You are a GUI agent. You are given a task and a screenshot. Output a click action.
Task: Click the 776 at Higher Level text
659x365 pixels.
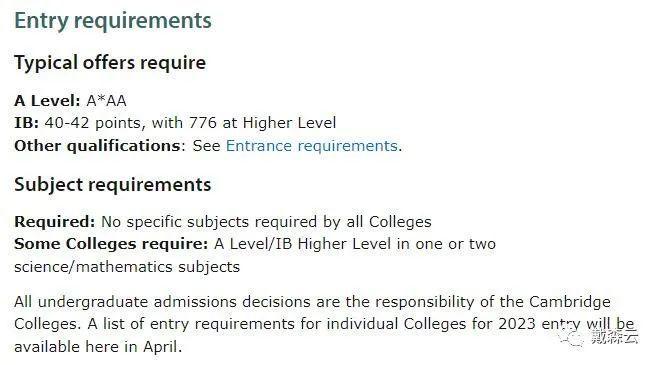[262, 123]
